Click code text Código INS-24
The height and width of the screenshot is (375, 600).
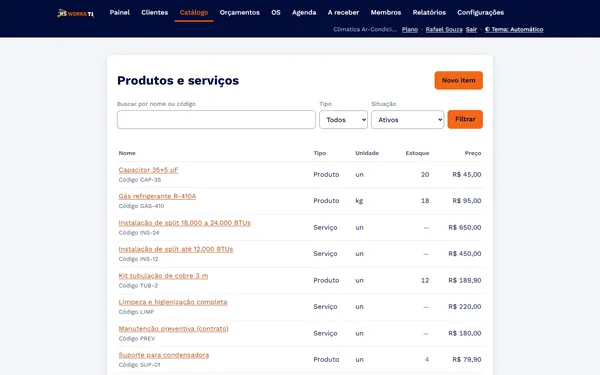tap(139, 233)
